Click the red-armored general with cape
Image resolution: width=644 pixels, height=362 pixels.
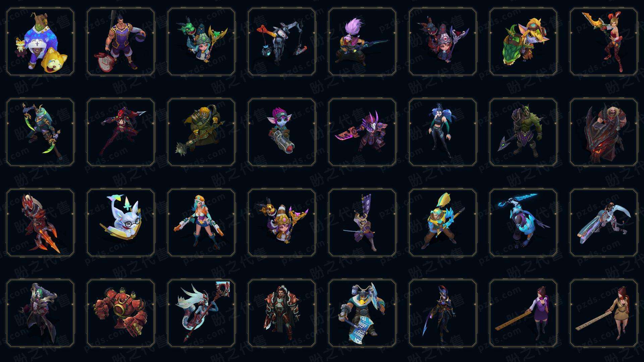pyautogui.click(x=282, y=313)
